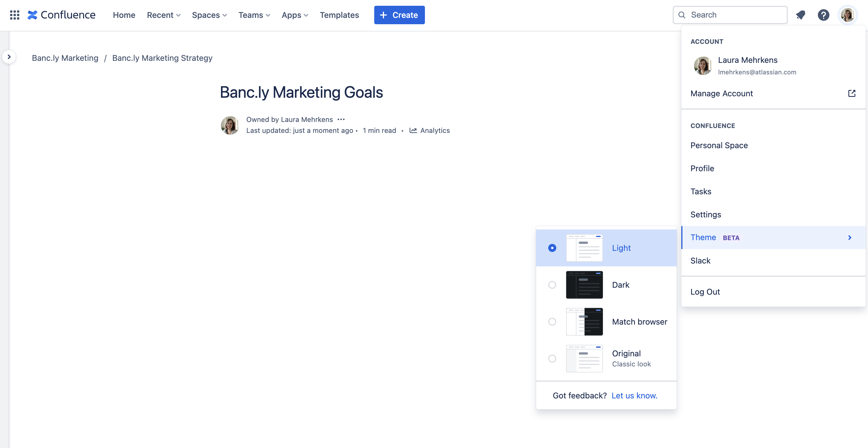Click the page owner avatar
The image size is (868, 448).
click(x=230, y=125)
